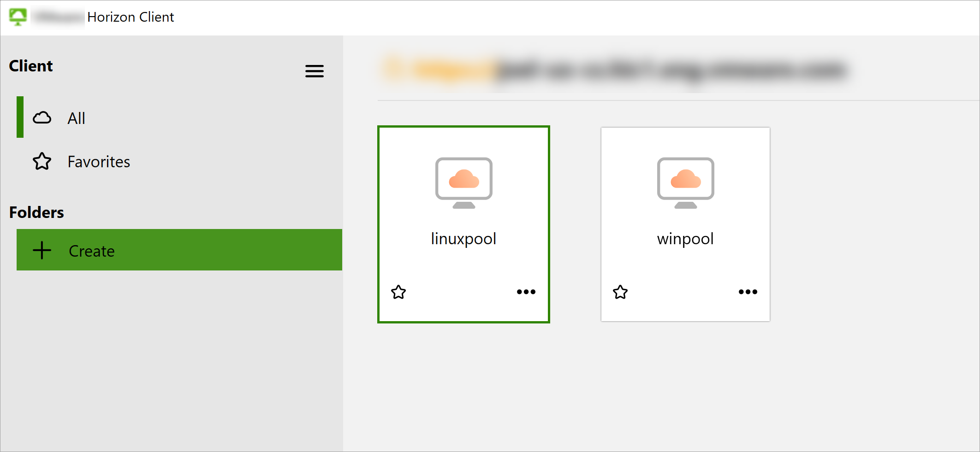Open Favorites star in sidebar
Viewport: 980px width, 452px height.
coord(42,161)
